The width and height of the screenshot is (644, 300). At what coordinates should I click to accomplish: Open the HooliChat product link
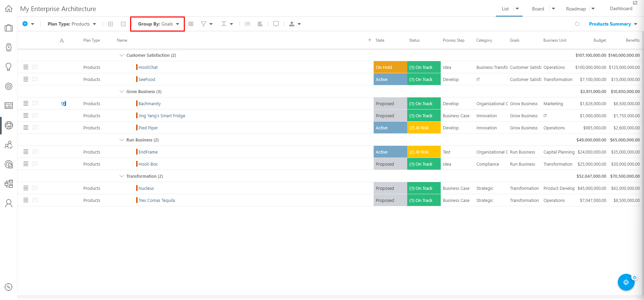pyautogui.click(x=148, y=67)
